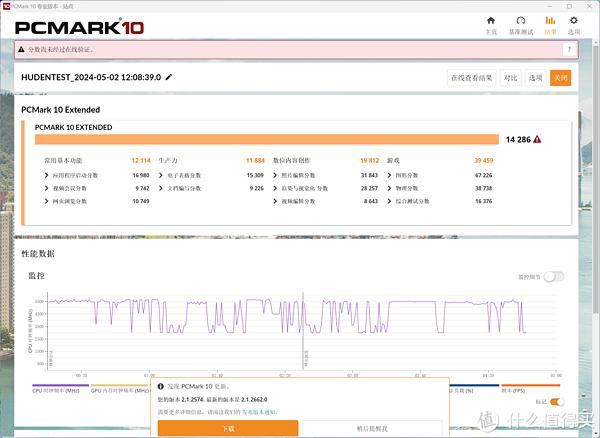
Task: Switch to the Results tab (结果)
Action: (550, 26)
